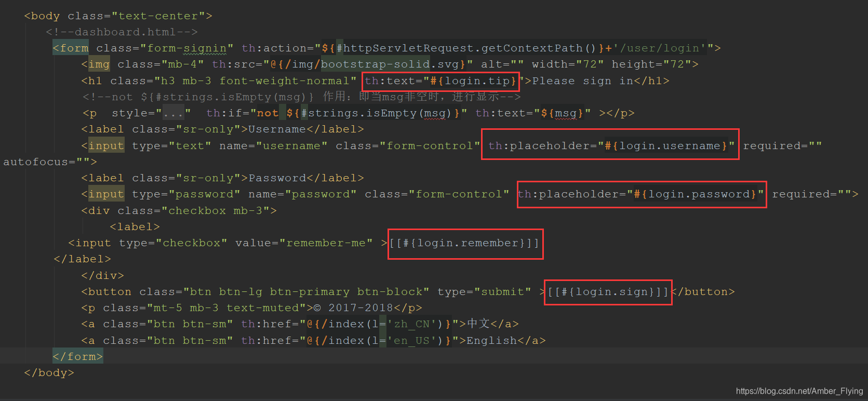868x401 pixels.
Task: Click the '/user/login' string in th:action
Action: click(660, 48)
